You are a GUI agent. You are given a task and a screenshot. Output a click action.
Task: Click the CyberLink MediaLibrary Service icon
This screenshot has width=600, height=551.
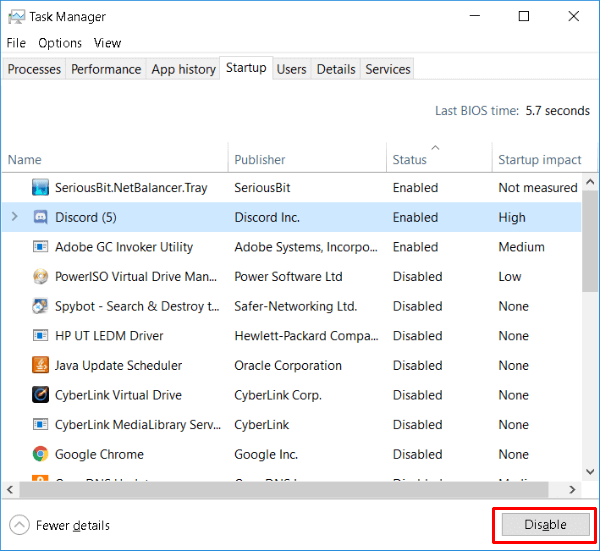click(x=40, y=424)
